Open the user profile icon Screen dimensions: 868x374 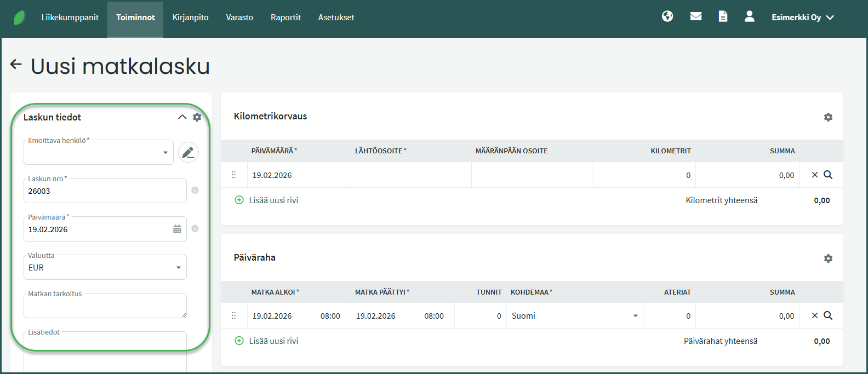click(750, 16)
